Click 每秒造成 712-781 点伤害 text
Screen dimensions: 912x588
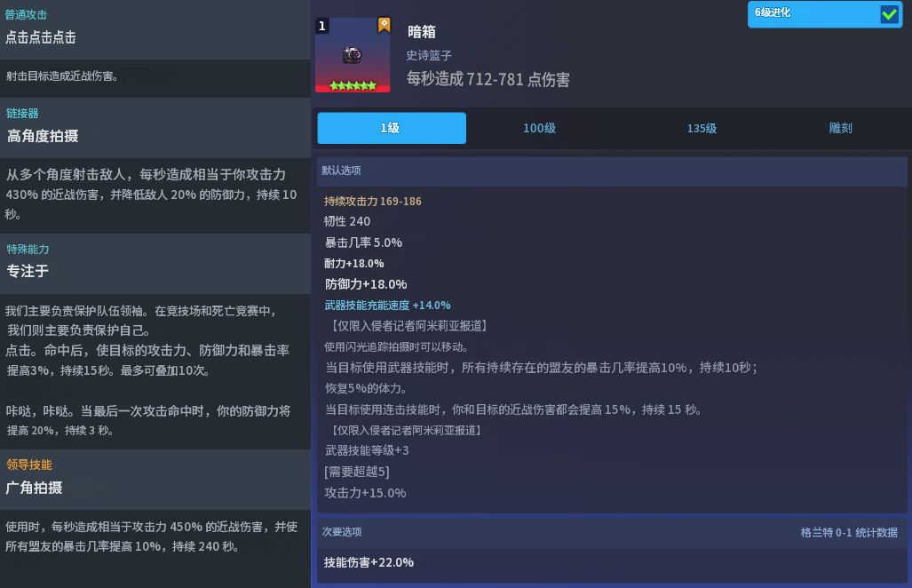488,79
